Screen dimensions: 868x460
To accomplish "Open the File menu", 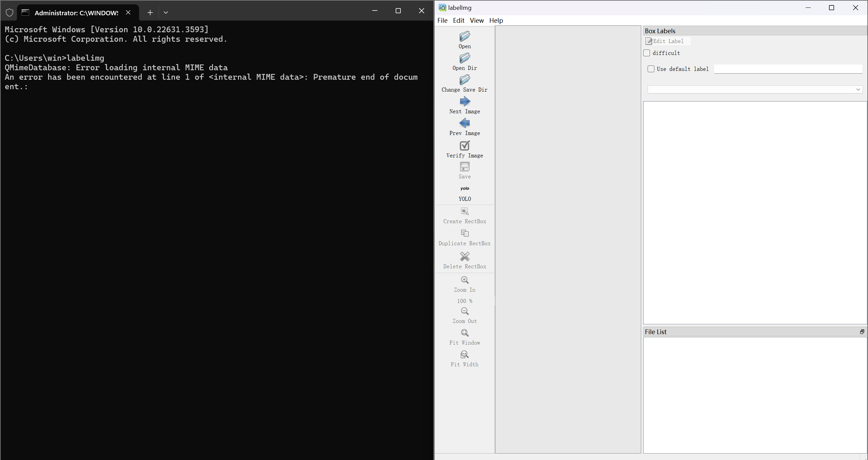I will tap(442, 20).
